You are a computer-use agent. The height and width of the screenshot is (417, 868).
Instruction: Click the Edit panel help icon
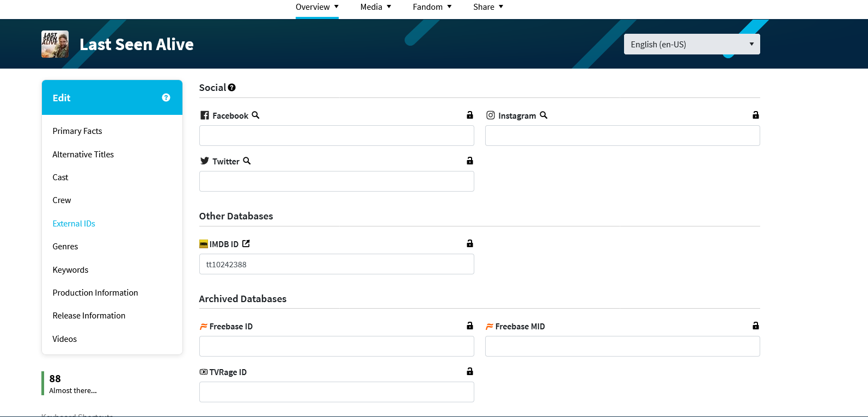166,97
